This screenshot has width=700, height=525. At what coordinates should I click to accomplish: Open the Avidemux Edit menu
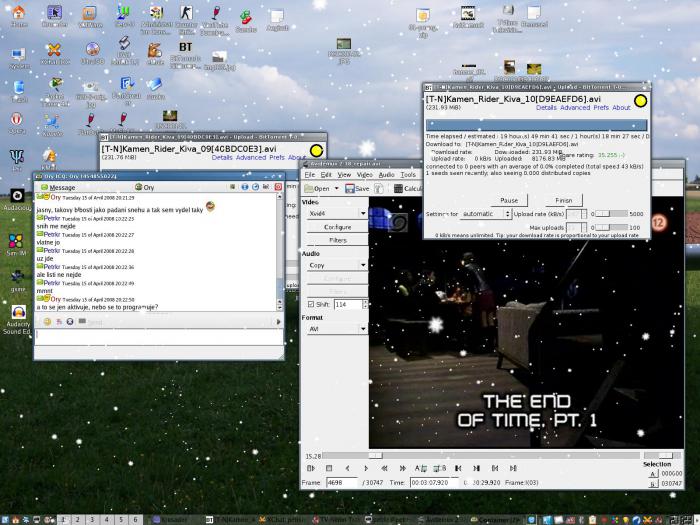coord(326,175)
